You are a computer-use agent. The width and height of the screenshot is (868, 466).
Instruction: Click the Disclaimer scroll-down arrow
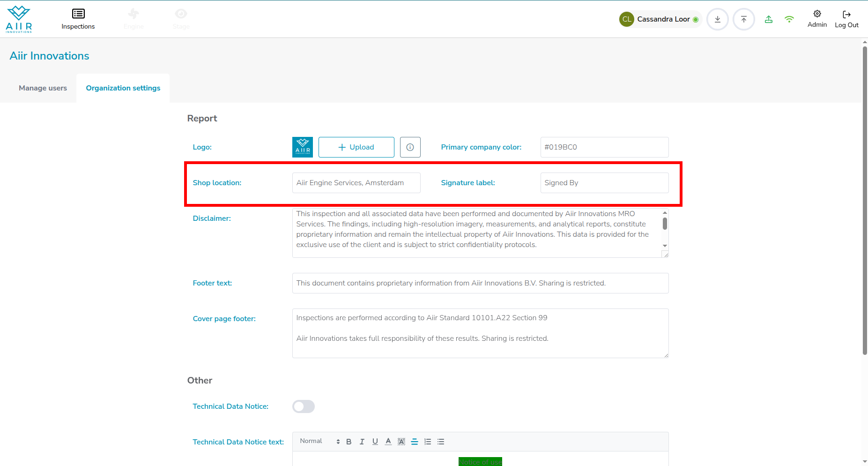[x=665, y=246]
